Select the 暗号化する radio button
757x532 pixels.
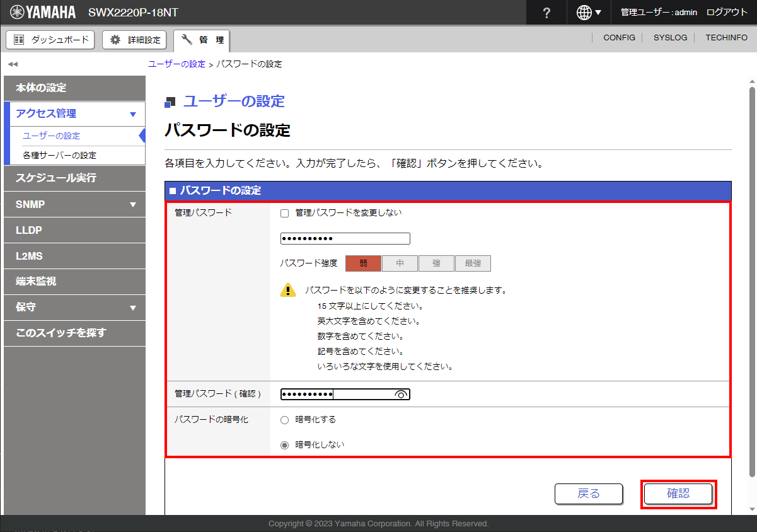pos(284,420)
